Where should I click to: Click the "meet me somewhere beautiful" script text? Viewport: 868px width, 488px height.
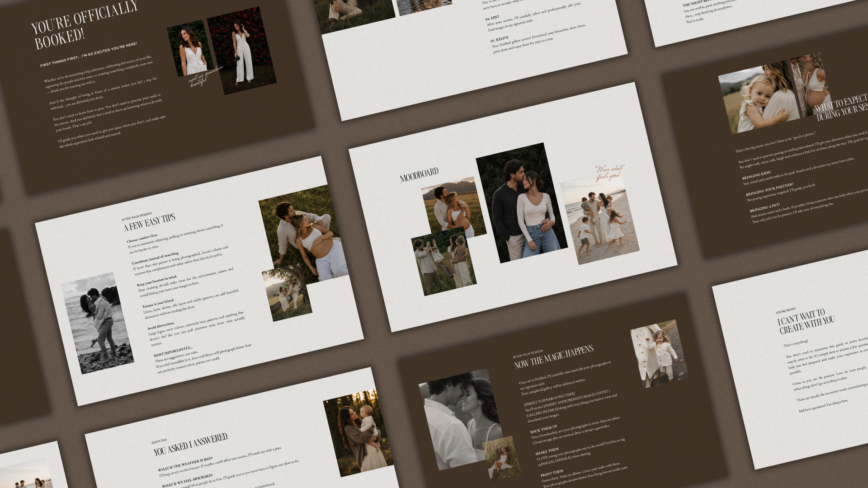[206, 77]
